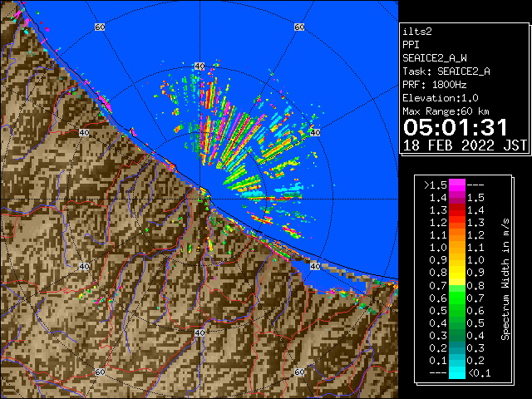Click the "60" ring label at the lower-right land area
532x399 pixels.
click(x=299, y=372)
